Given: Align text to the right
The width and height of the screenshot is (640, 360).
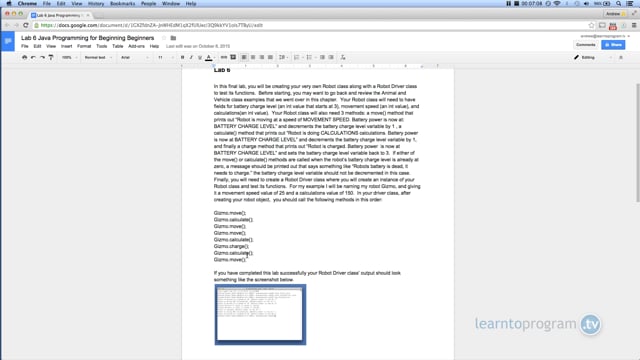Looking at the screenshot, I should click(x=262, y=58).
